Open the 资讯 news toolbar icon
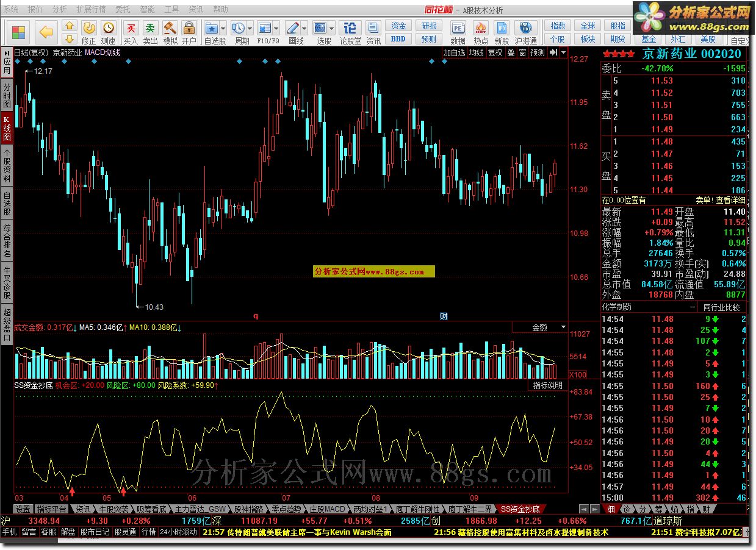 (373, 32)
